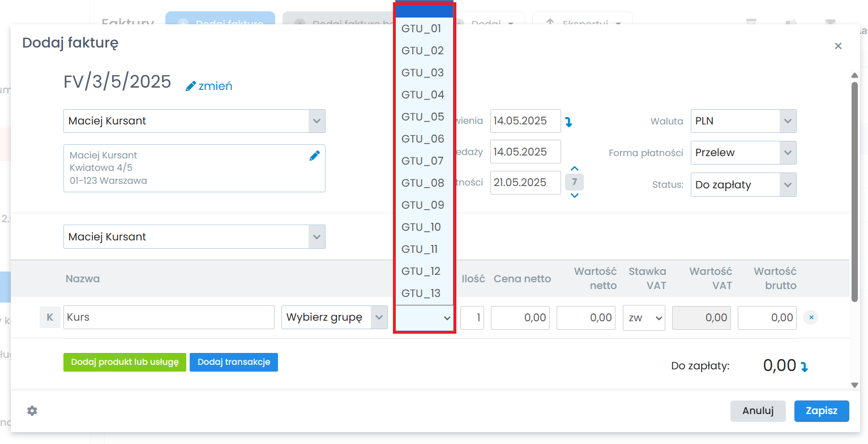Click the Dodaj transakcje button
Viewport: 868px width, 444px height.
click(x=234, y=362)
